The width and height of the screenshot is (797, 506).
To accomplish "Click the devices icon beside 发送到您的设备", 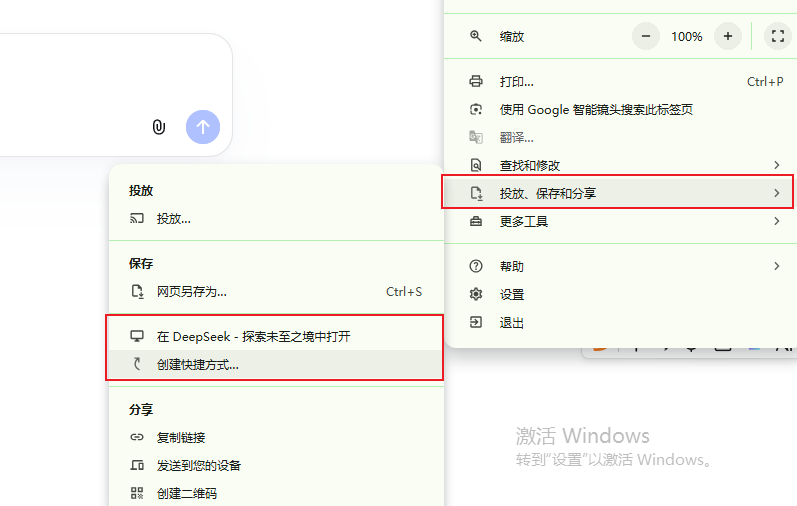I will point(137,465).
